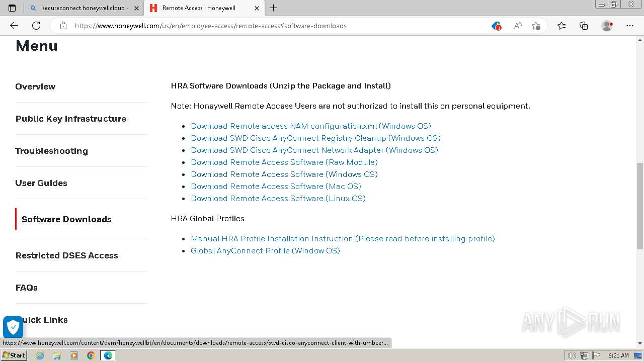Click the 6:21 AM system clock
The height and width of the screenshot is (362, 644).
click(x=618, y=355)
